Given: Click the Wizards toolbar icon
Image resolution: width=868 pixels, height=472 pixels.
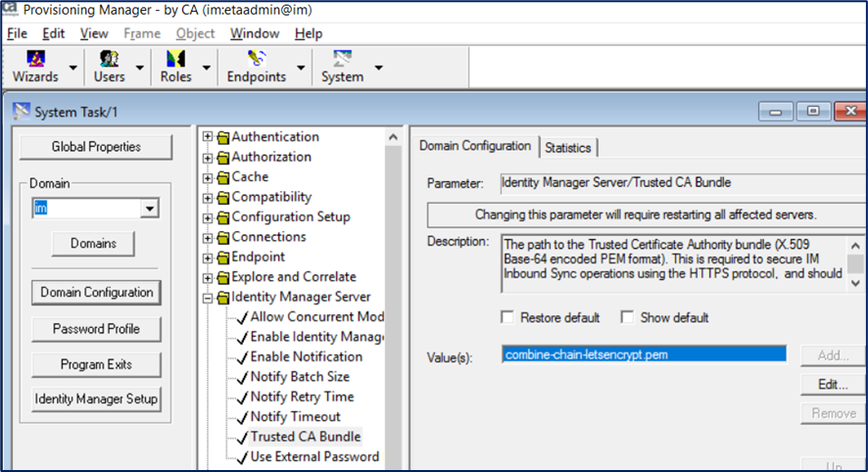Looking at the screenshot, I should pyautogui.click(x=35, y=60).
